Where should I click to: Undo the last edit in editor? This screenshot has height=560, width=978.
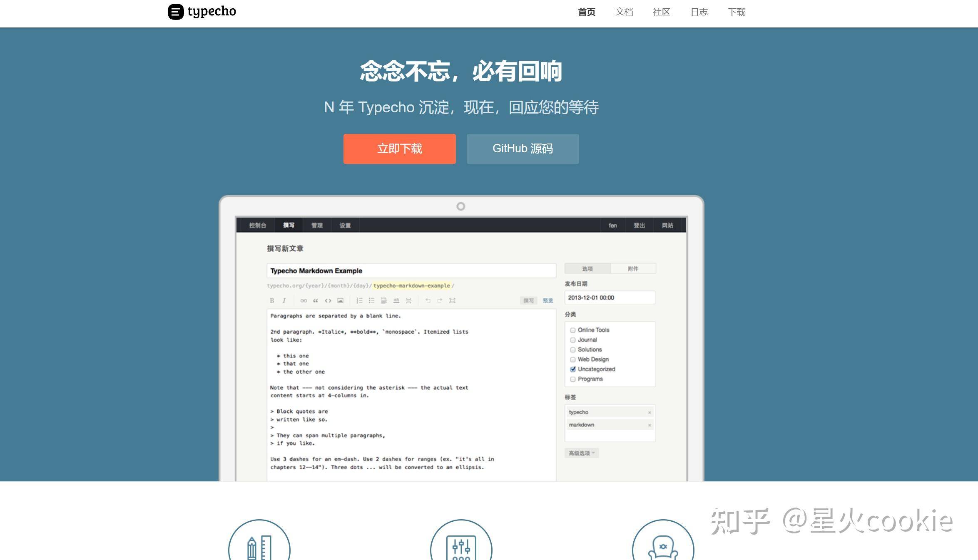[x=428, y=300]
